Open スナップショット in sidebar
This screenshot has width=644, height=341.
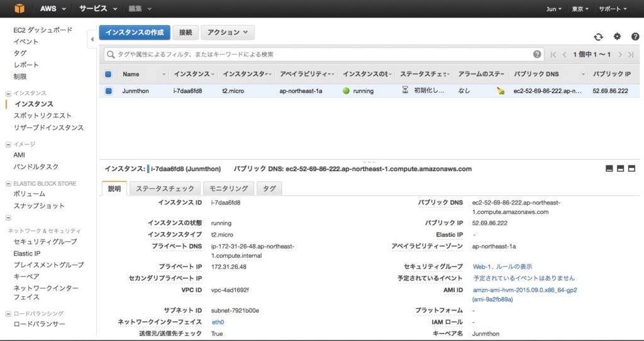click(x=39, y=206)
